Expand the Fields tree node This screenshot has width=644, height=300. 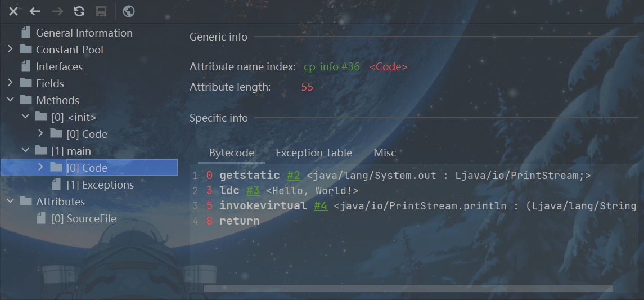(x=10, y=83)
